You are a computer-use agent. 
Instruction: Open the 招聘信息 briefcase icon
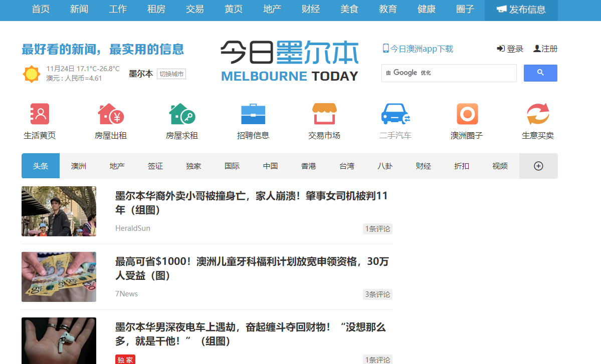coord(253,114)
